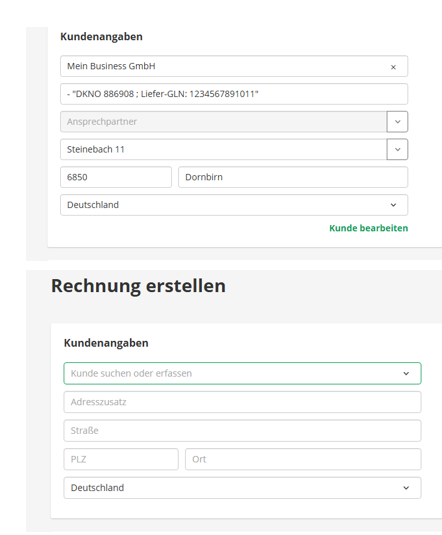Select the empty Straße input
The width and height of the screenshot is (442, 535).
click(242, 431)
